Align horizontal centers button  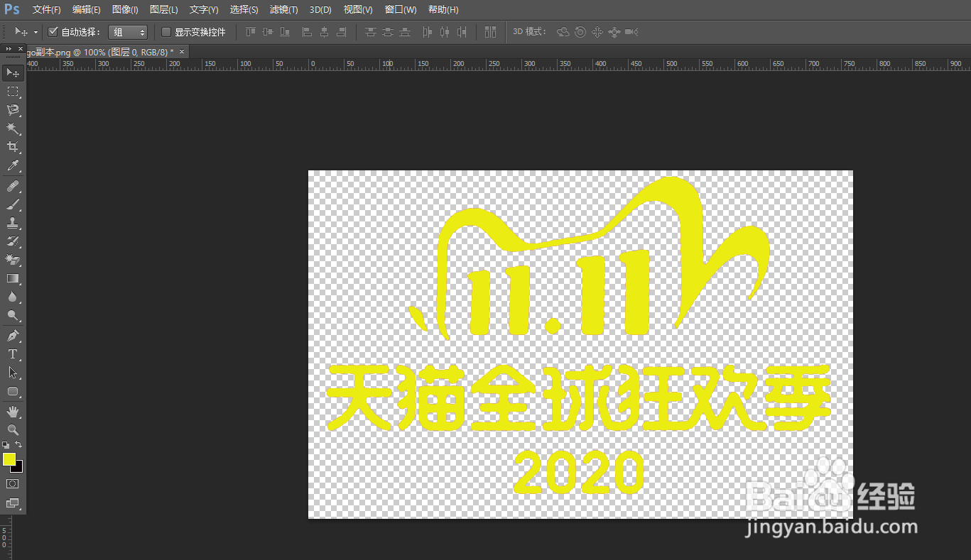tap(324, 32)
